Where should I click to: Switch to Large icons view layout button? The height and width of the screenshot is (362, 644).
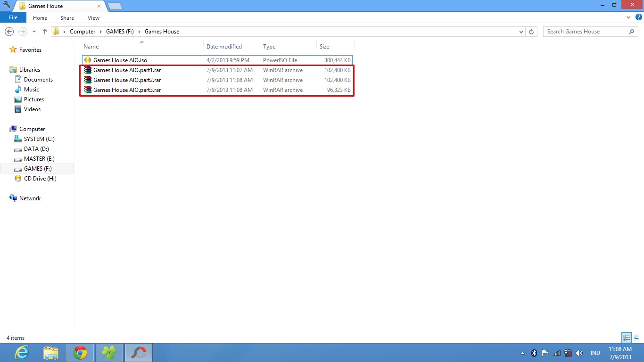click(x=637, y=337)
